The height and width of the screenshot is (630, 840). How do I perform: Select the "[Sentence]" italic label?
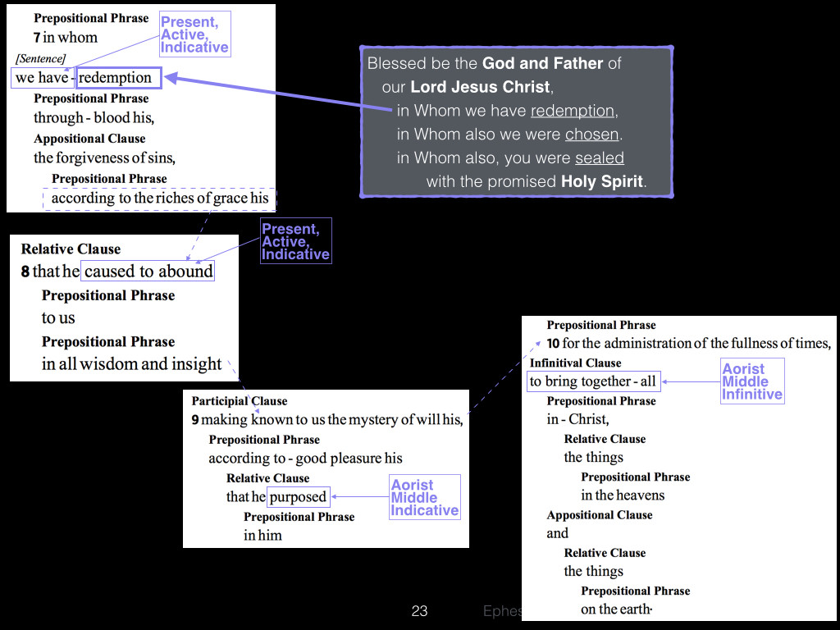41,58
